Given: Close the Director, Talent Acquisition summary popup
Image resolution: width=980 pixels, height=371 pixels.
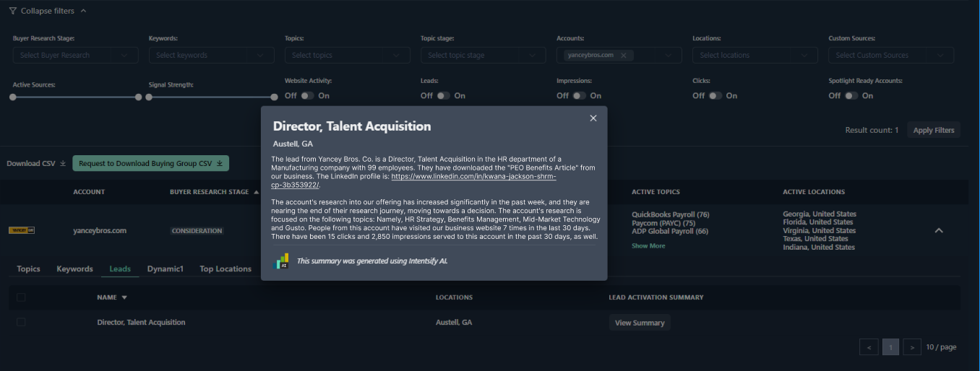Looking at the screenshot, I should pos(593,118).
